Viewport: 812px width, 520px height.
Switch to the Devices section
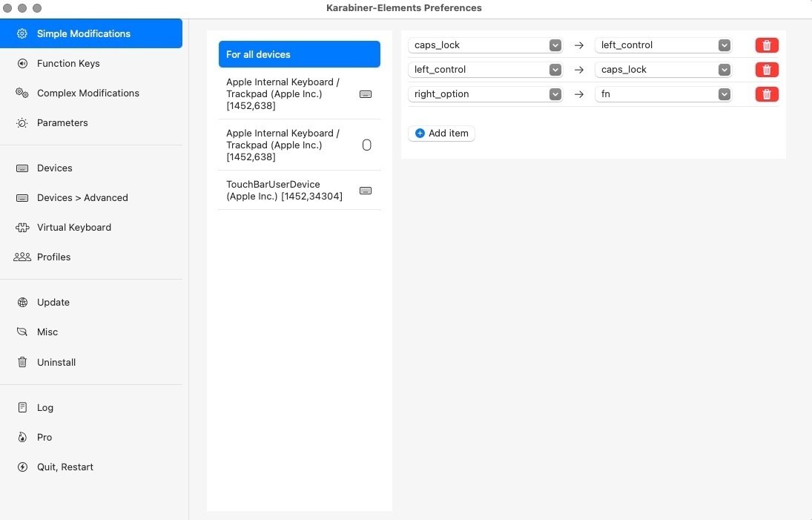[91, 168]
